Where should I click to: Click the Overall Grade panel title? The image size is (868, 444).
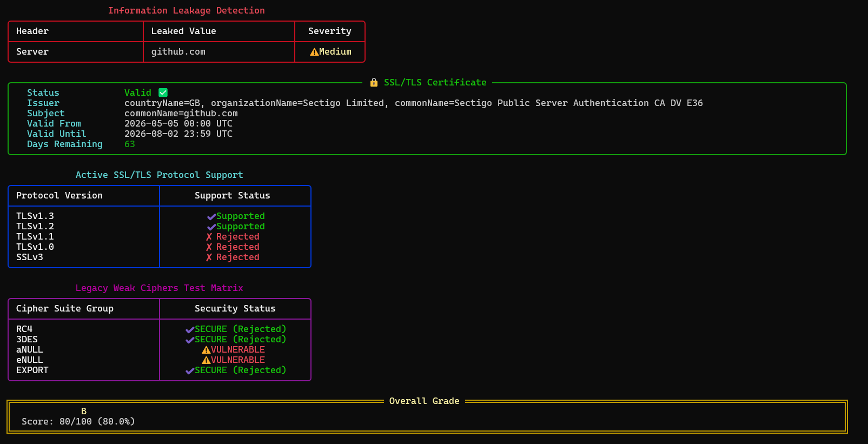pos(425,401)
